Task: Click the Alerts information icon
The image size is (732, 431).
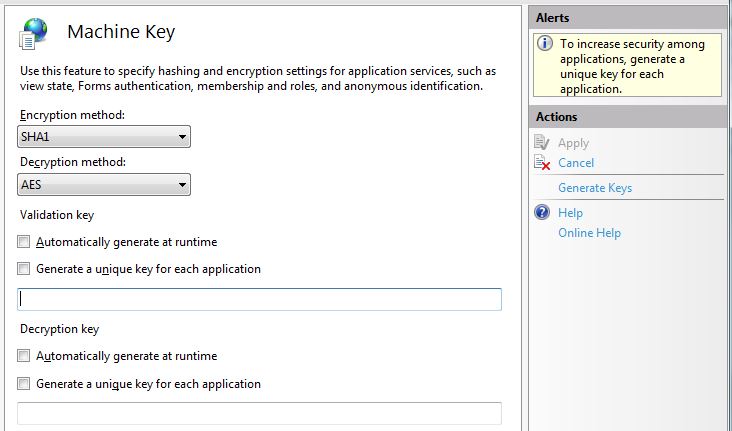Action: tap(545, 43)
